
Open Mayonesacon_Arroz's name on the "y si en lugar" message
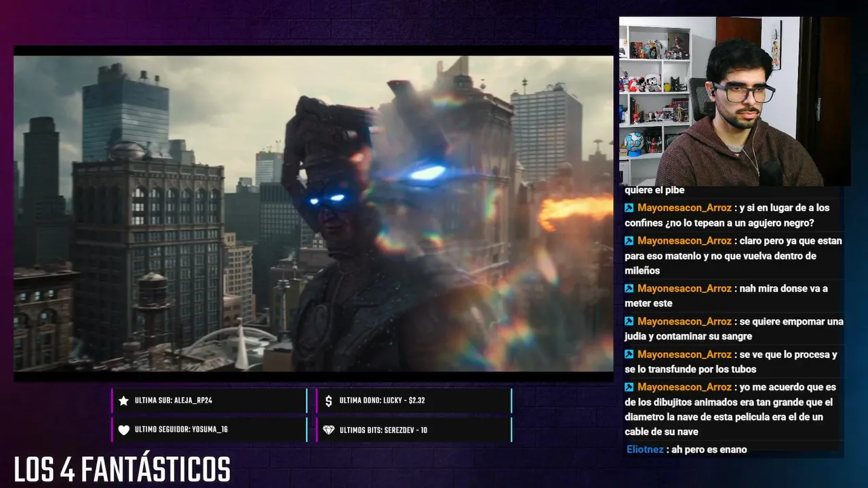(x=684, y=208)
